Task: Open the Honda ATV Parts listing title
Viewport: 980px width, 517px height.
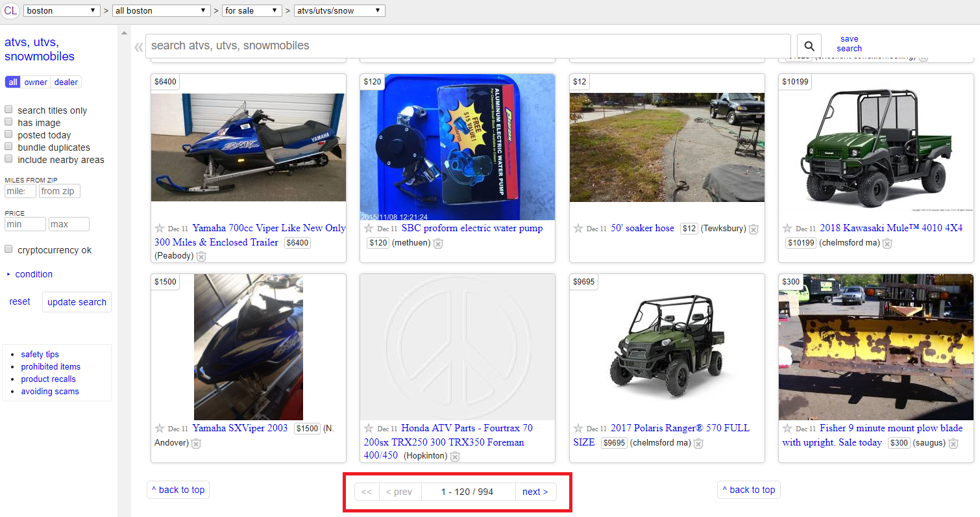Action: click(x=448, y=442)
